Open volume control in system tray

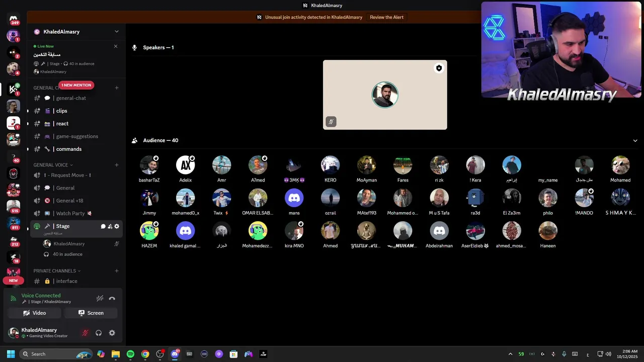tap(608, 354)
